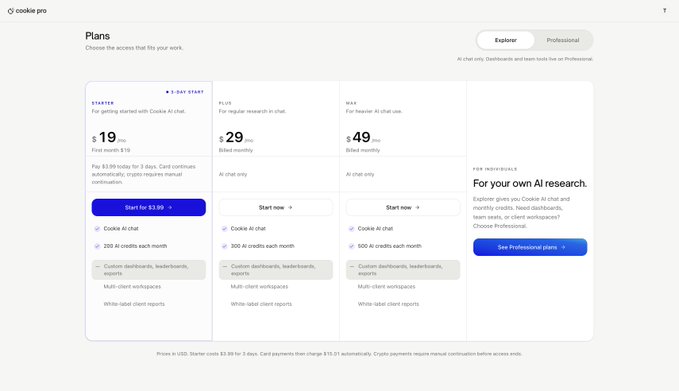Image resolution: width=679 pixels, height=391 pixels.
Task: Click the See Professional plans button
Action: click(530, 247)
